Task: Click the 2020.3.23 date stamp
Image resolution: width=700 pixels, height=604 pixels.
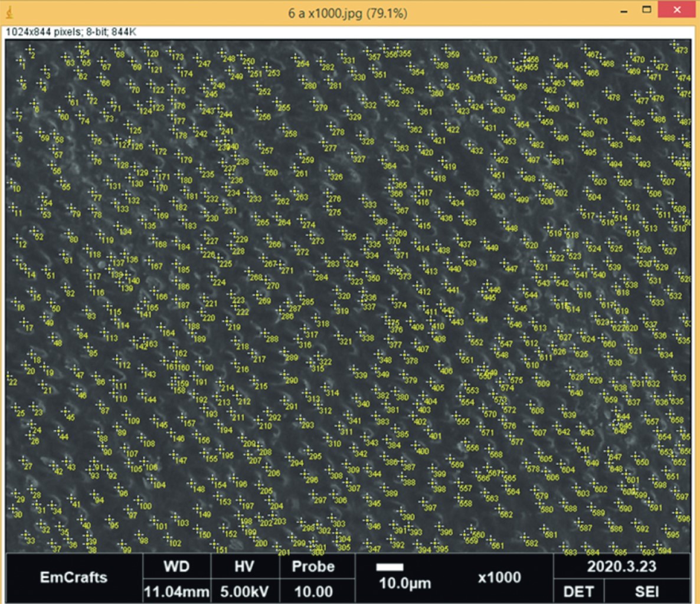Action: (621, 567)
